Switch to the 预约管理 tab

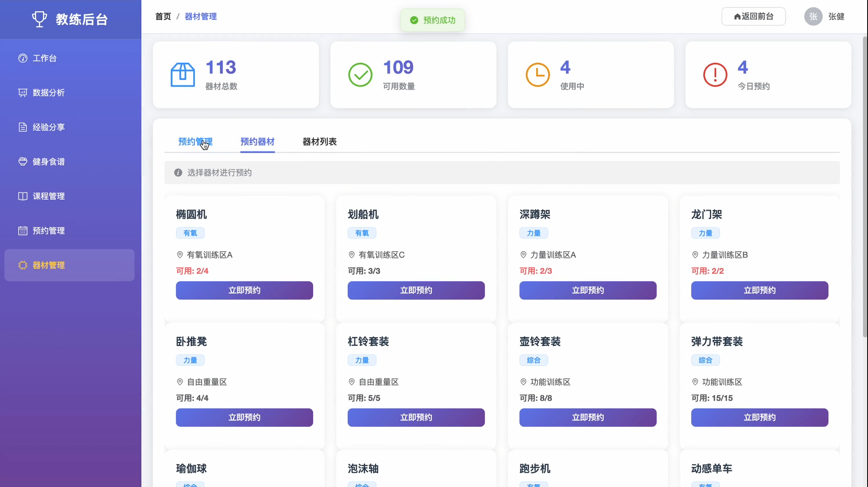tap(195, 142)
